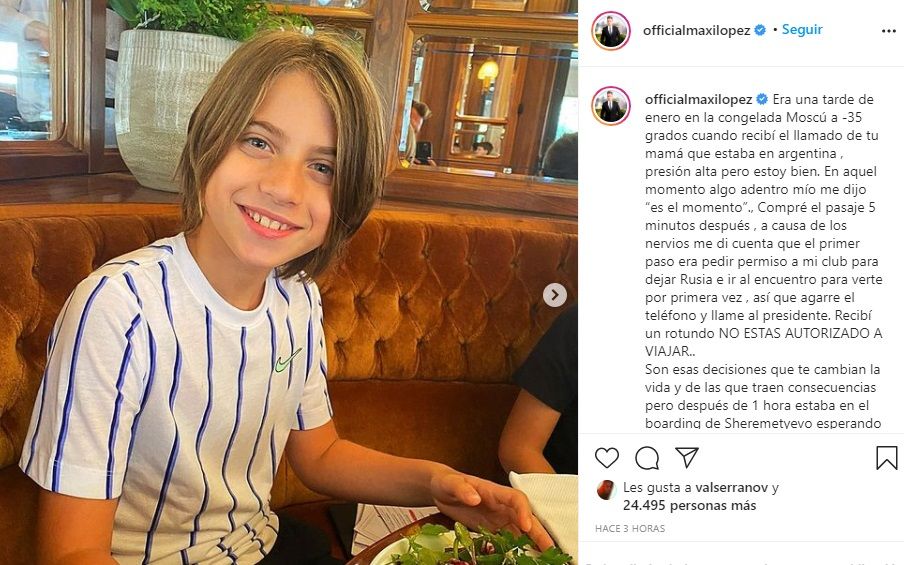Share the post via paper plane icon
The image size is (904, 565).
[x=687, y=457]
